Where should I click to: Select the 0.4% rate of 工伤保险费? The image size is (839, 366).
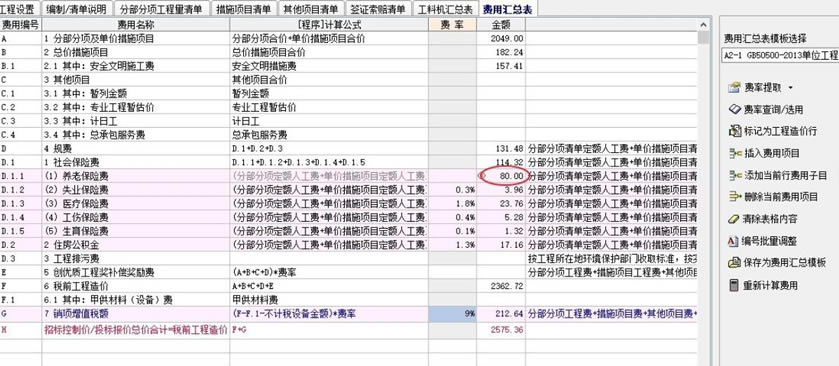452,217
